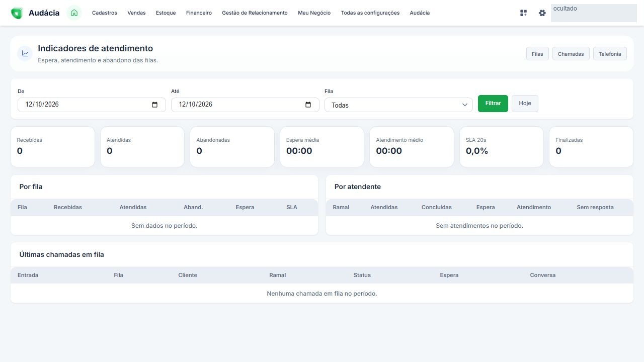Click the Sem resposta column header
Screen dimensions: 644x362
tap(595, 207)
